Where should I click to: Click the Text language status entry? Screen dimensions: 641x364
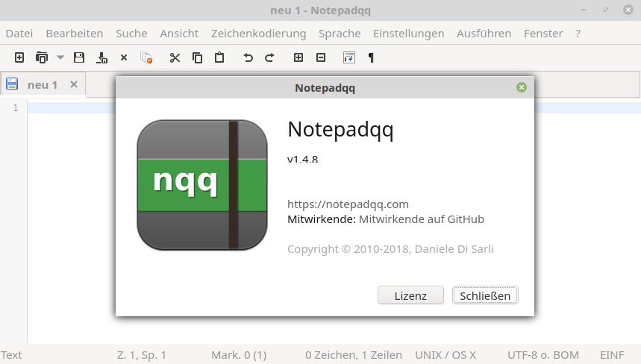[x=11, y=355]
